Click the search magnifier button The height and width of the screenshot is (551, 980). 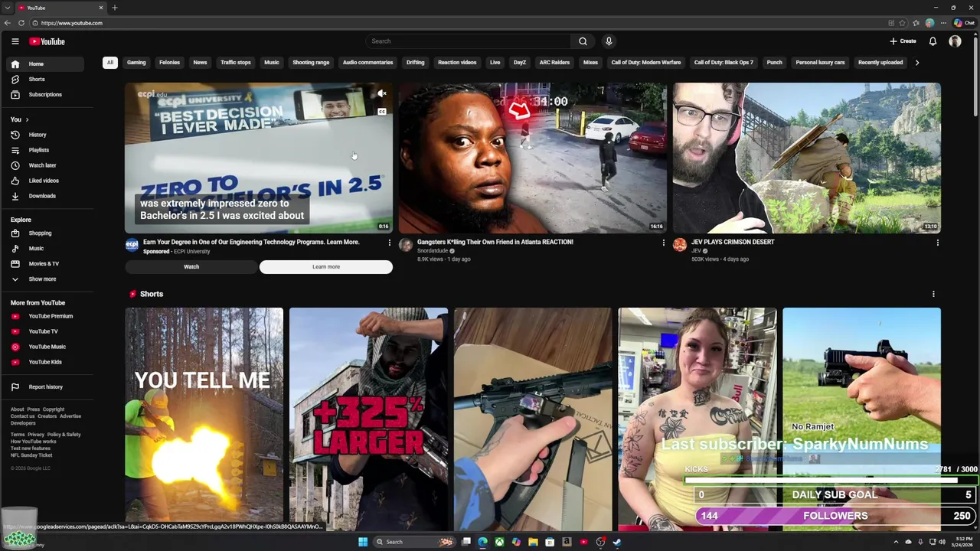tap(583, 41)
